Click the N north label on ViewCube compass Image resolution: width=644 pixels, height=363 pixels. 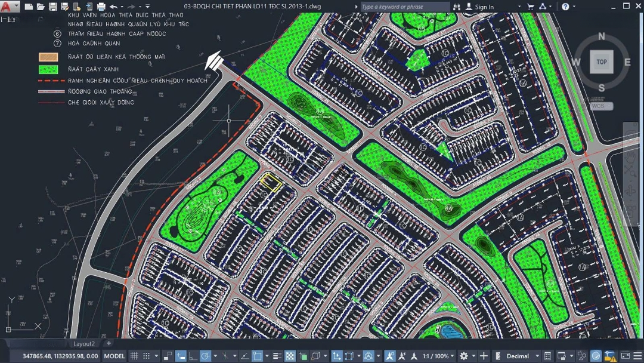602,36
